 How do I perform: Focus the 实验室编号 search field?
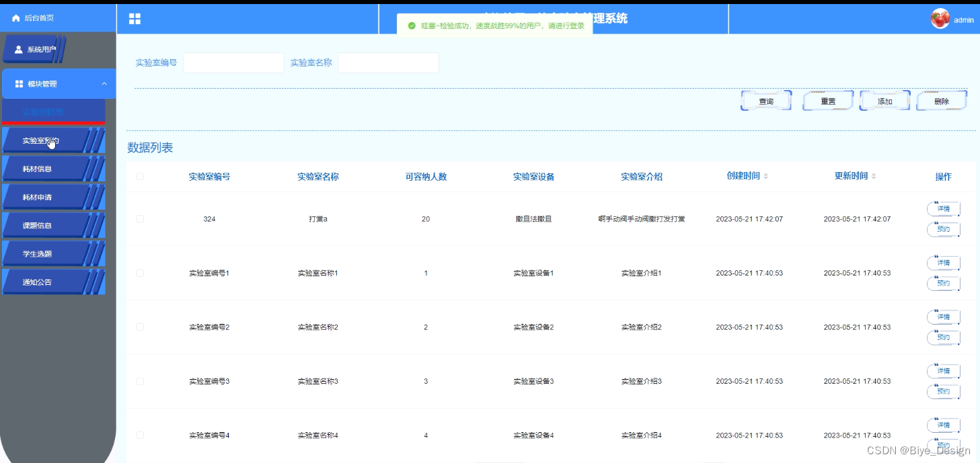pyautogui.click(x=233, y=62)
